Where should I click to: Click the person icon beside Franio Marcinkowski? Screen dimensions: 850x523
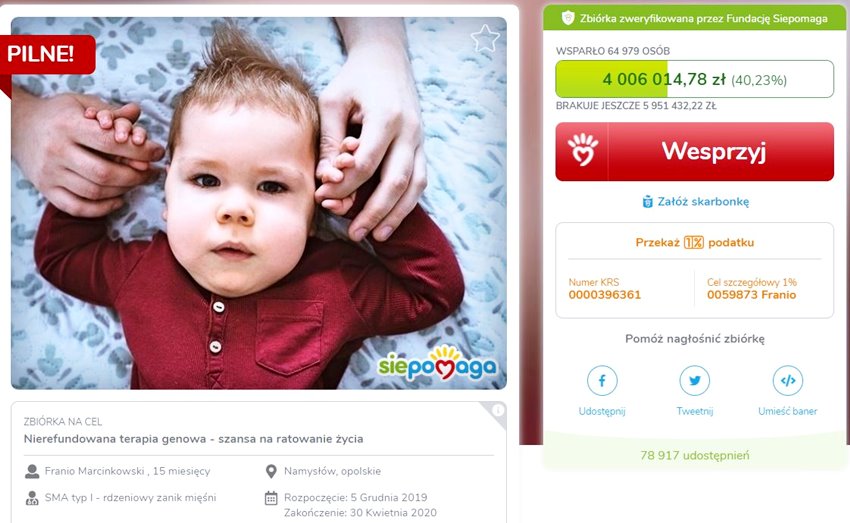coord(32,472)
